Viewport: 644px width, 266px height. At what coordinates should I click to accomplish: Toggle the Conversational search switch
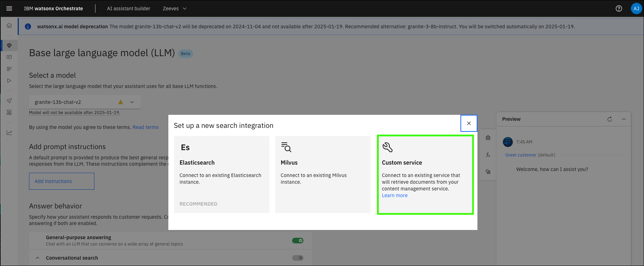297,258
